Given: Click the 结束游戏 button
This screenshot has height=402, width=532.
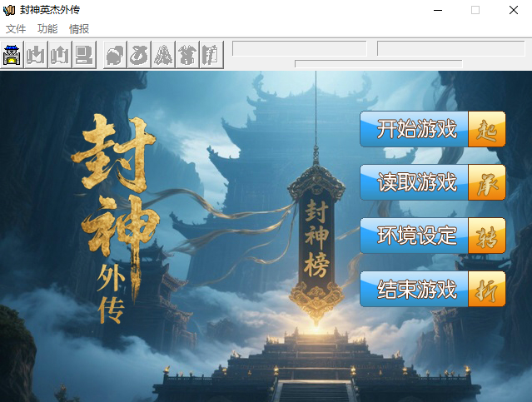Looking at the screenshot, I should click(433, 289).
